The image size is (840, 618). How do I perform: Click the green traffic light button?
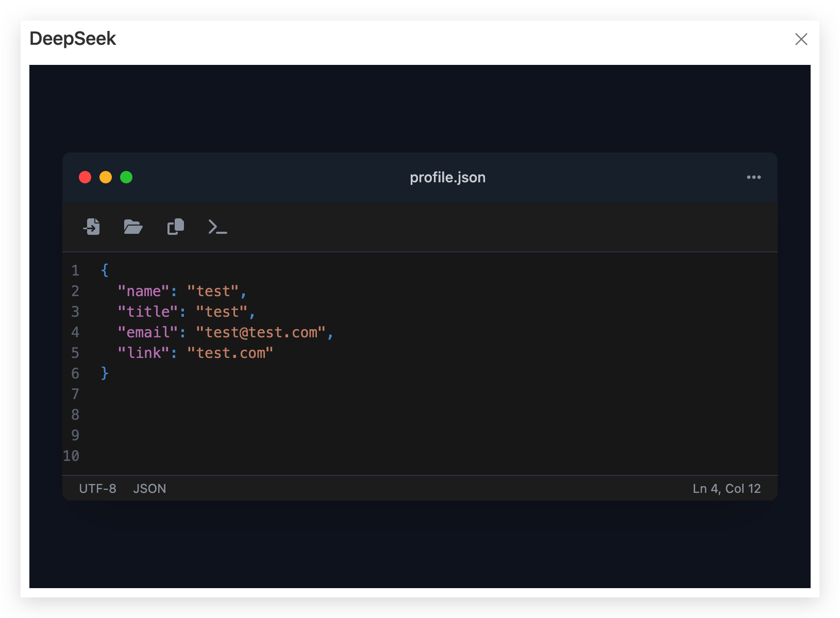click(x=126, y=177)
